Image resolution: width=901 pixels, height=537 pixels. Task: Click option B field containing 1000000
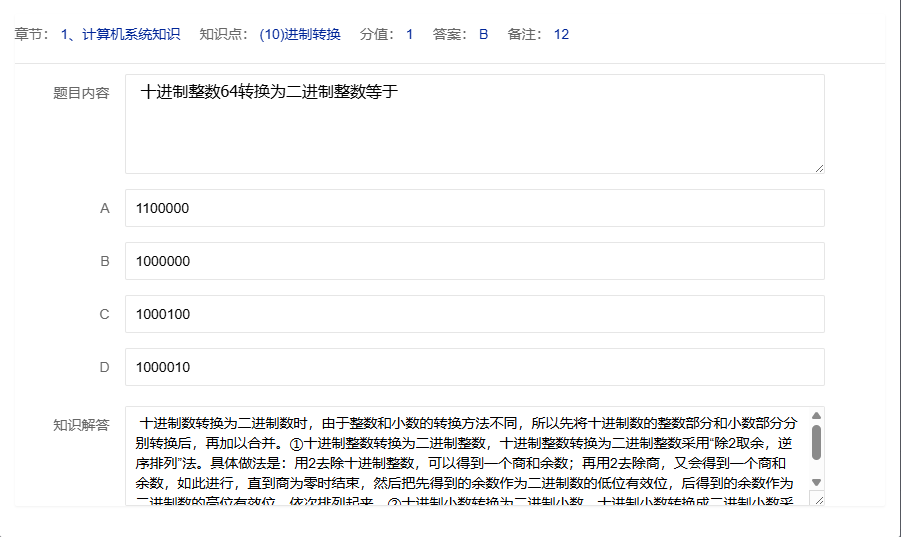474,261
